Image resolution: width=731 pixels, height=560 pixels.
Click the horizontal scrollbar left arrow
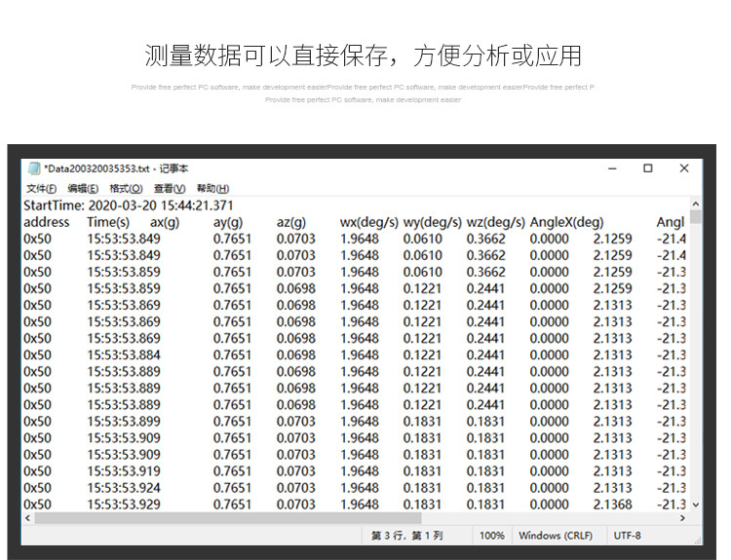click(x=27, y=518)
